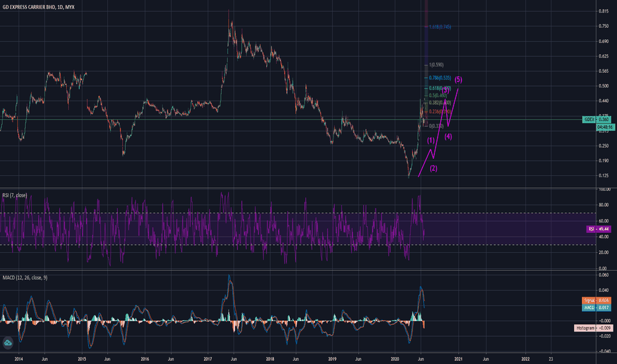617x364 pixels.
Task: Click the RSI 49.44 value tag
Action: click(x=598, y=229)
